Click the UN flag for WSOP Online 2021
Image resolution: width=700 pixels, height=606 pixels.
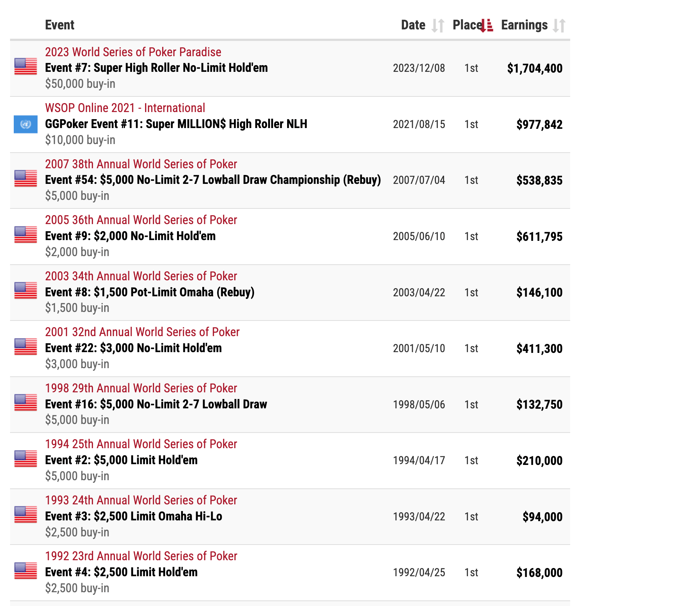[x=26, y=124]
